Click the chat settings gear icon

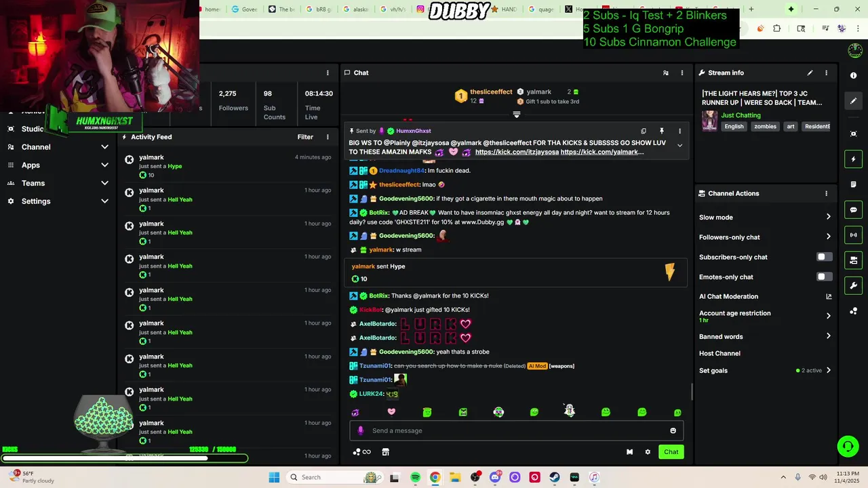[x=648, y=452]
